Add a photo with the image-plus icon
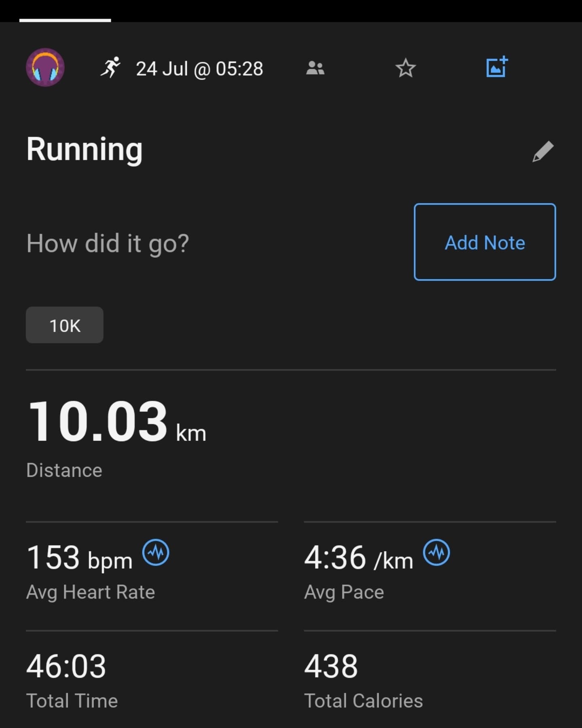 pos(497,67)
